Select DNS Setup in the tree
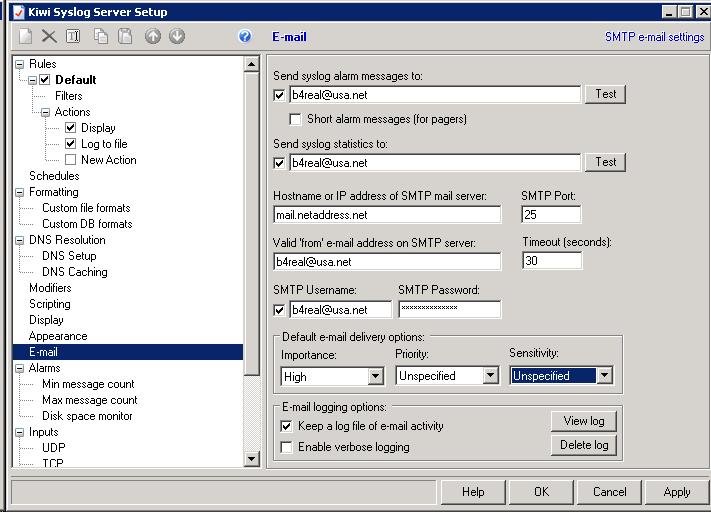The image size is (711, 512). [x=69, y=256]
